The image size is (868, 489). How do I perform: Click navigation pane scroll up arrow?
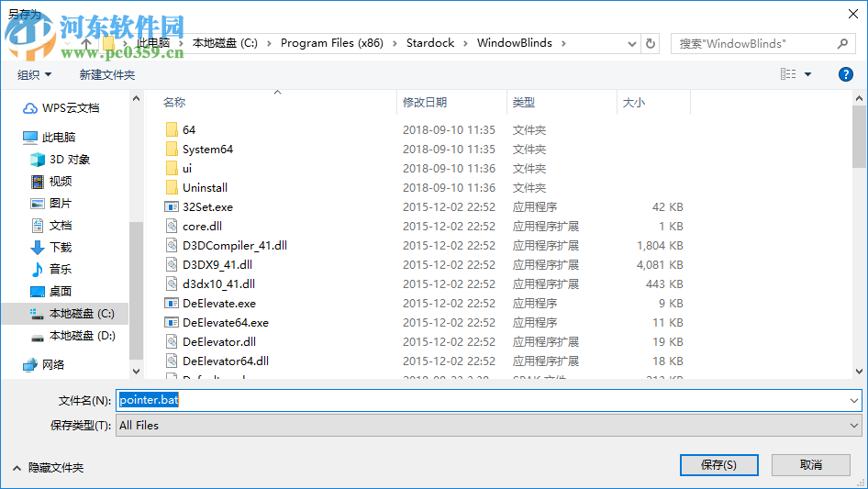pos(136,98)
